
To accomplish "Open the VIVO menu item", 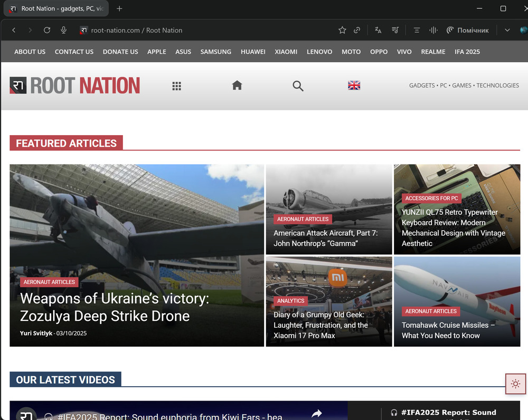I will tap(404, 52).
